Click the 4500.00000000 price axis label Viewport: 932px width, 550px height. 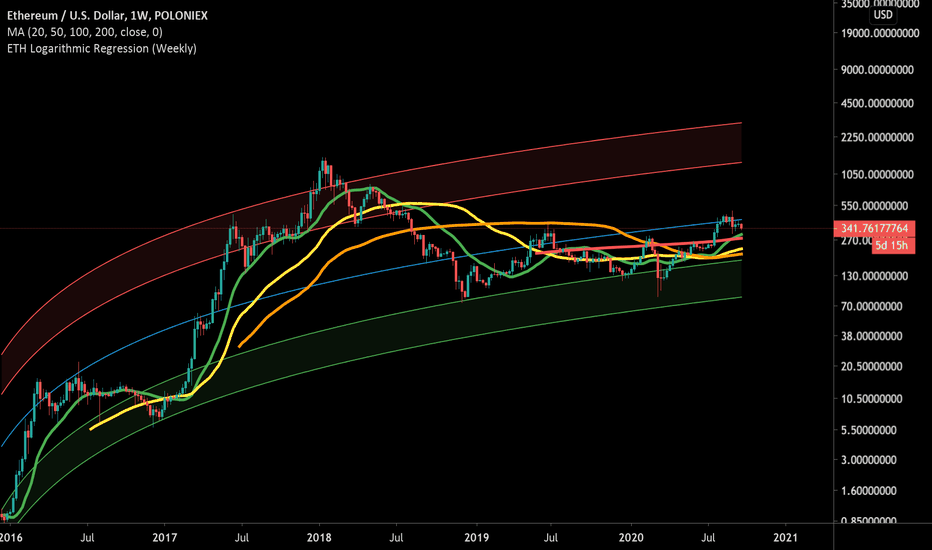(x=877, y=103)
